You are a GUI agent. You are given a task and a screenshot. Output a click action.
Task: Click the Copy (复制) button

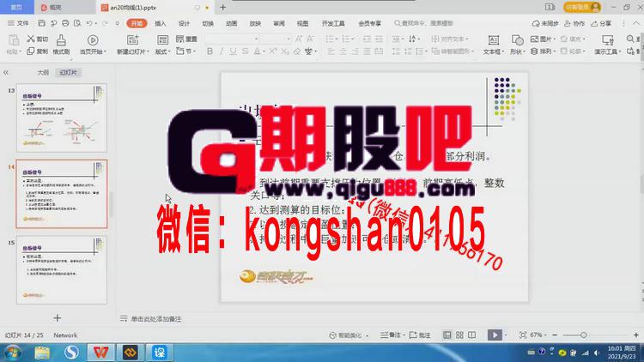click(x=37, y=51)
